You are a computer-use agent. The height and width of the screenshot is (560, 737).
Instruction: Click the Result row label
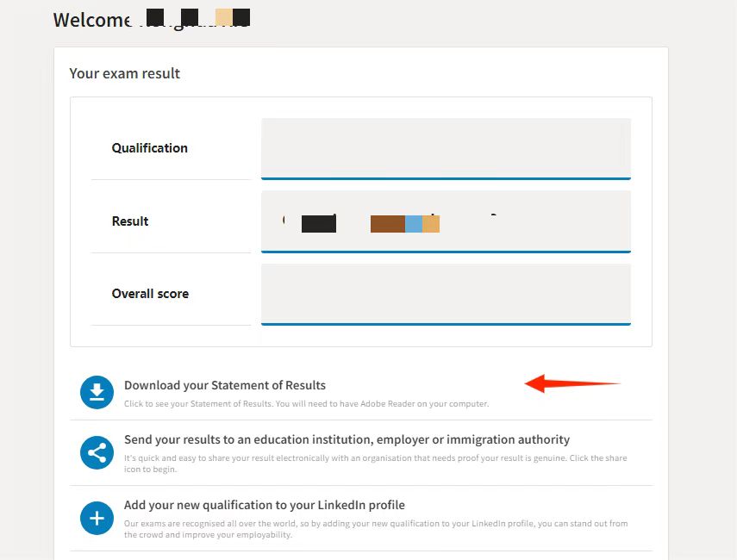click(130, 221)
